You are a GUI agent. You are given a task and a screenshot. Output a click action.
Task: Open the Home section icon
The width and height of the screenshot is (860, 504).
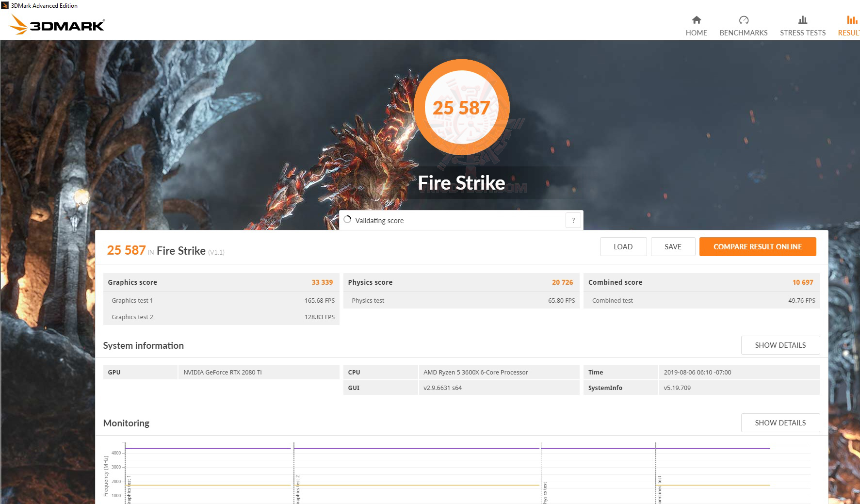coord(696,20)
